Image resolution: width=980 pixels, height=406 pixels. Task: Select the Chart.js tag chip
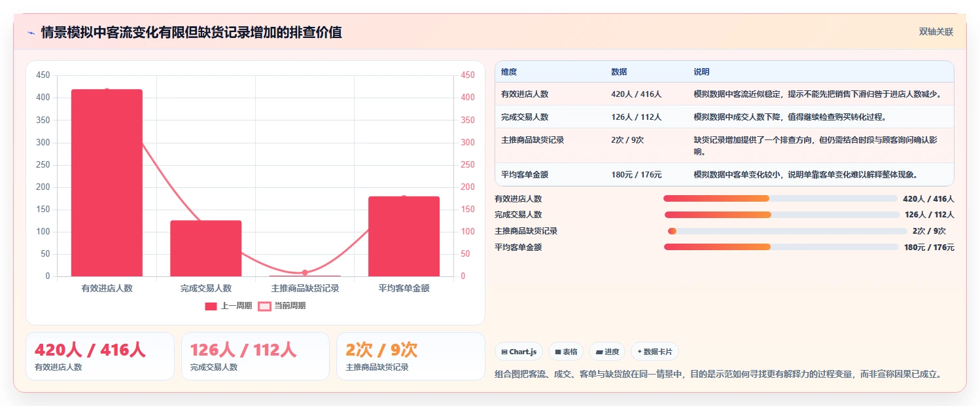coord(519,352)
